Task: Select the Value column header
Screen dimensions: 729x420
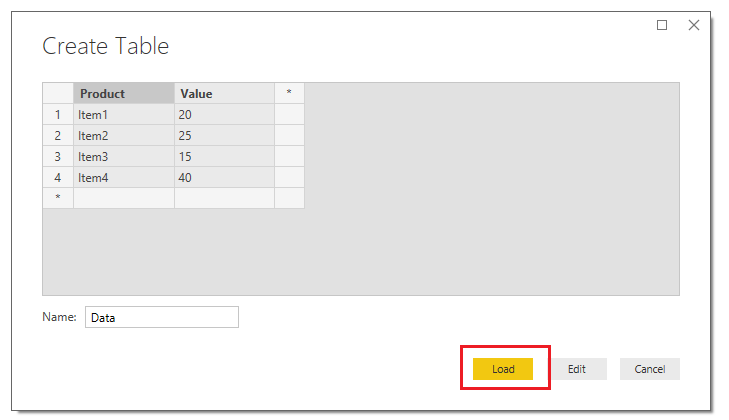Action: [225, 93]
